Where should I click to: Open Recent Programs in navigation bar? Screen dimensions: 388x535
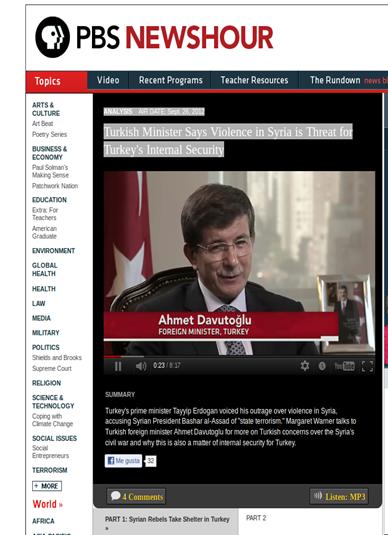tap(171, 80)
